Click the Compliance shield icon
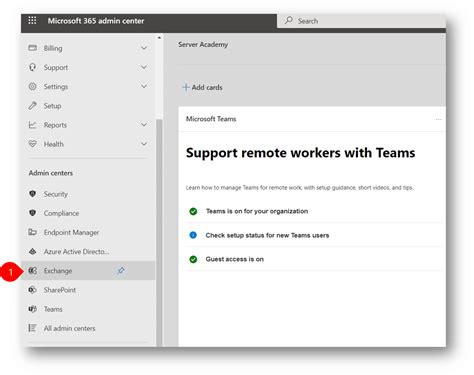The width and height of the screenshot is (474, 375). pyautogui.click(x=32, y=213)
